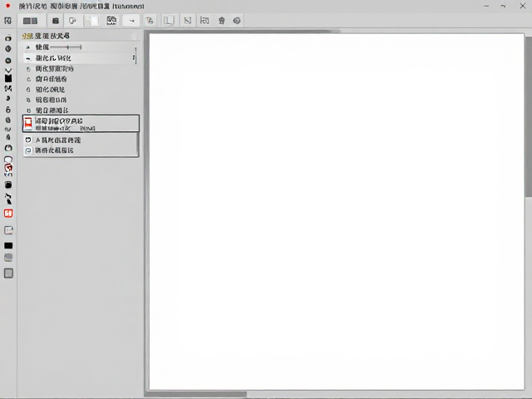Click the right-arrow button in the toolbar

[131, 21]
